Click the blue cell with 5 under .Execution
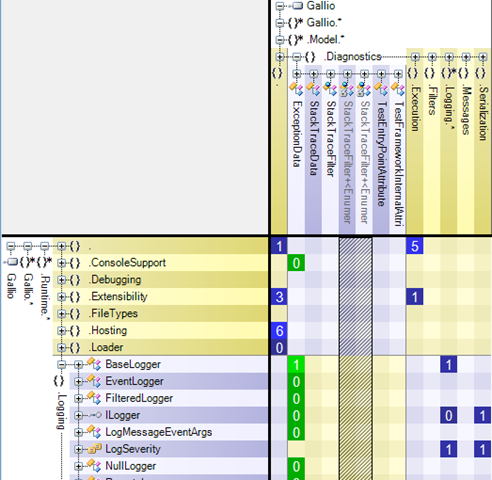This screenshot has height=480, width=492. 415,246
